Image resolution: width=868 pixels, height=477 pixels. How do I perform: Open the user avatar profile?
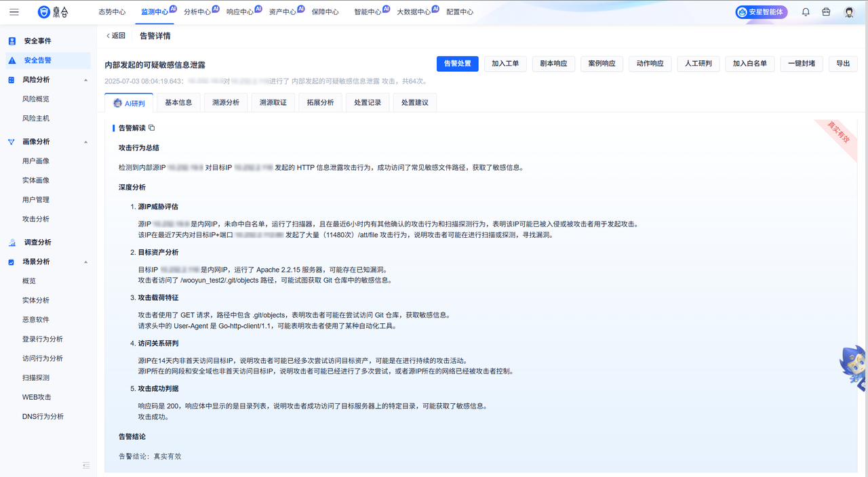pos(848,11)
